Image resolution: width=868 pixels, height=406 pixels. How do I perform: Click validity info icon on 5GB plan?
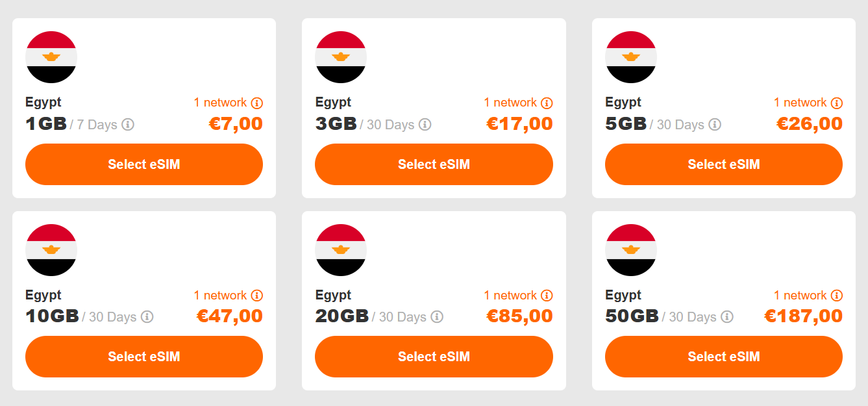click(715, 124)
